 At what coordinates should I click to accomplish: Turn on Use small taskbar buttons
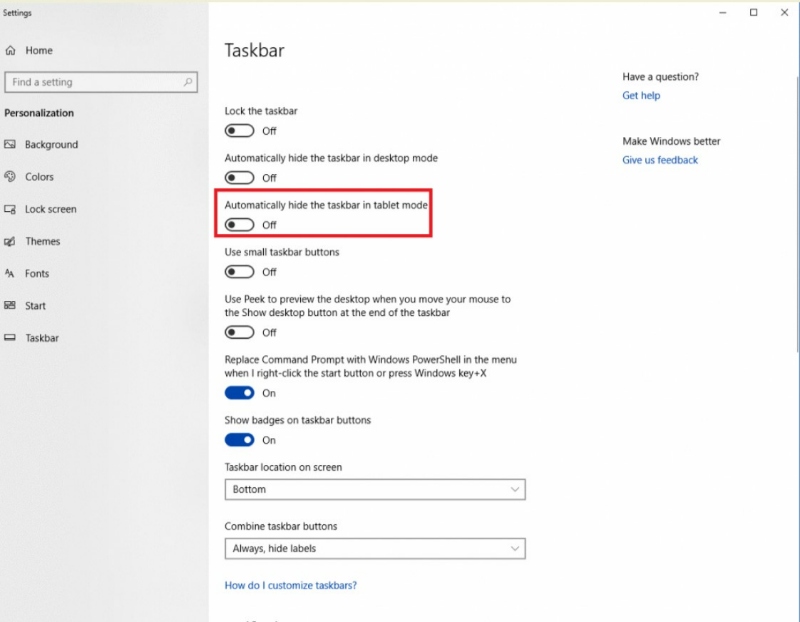pyautogui.click(x=239, y=271)
